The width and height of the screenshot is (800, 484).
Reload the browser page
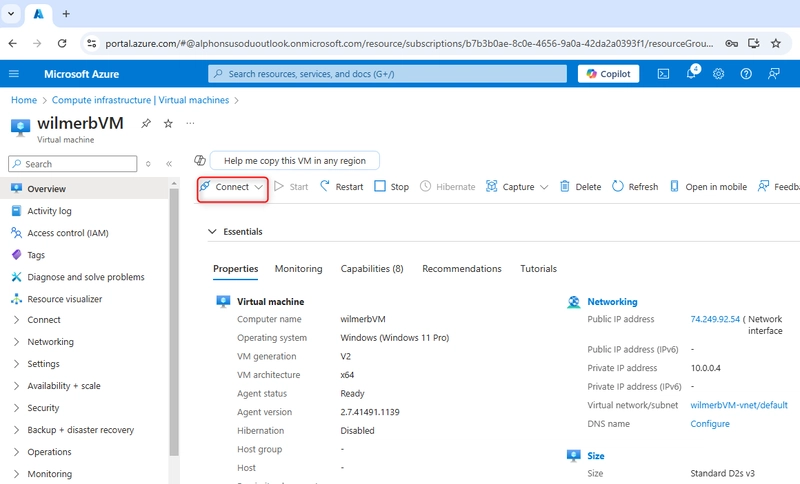coord(62,43)
